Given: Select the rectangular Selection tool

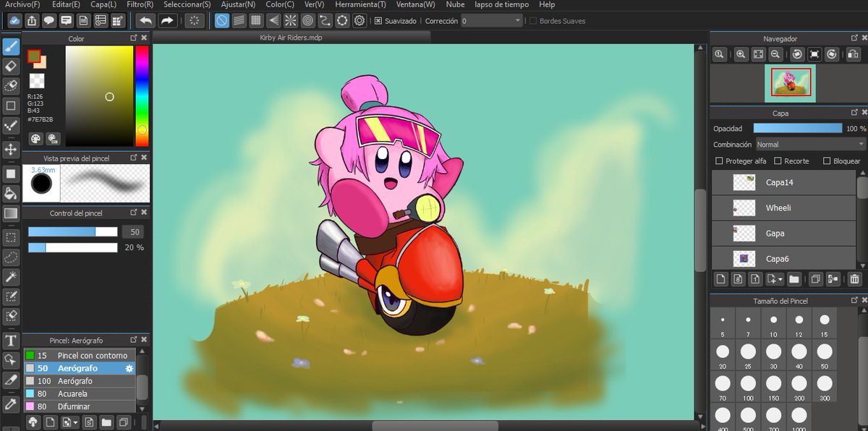Looking at the screenshot, I should pos(11,237).
